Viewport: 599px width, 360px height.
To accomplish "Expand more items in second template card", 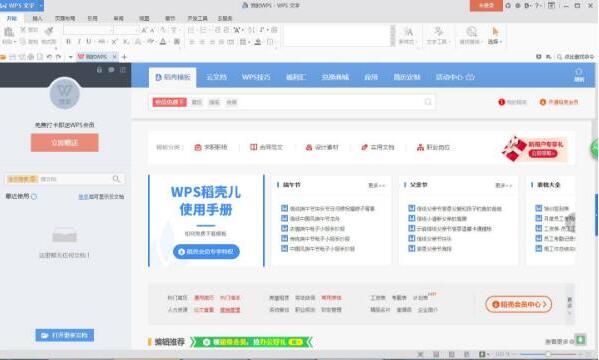I will pos(503,185).
